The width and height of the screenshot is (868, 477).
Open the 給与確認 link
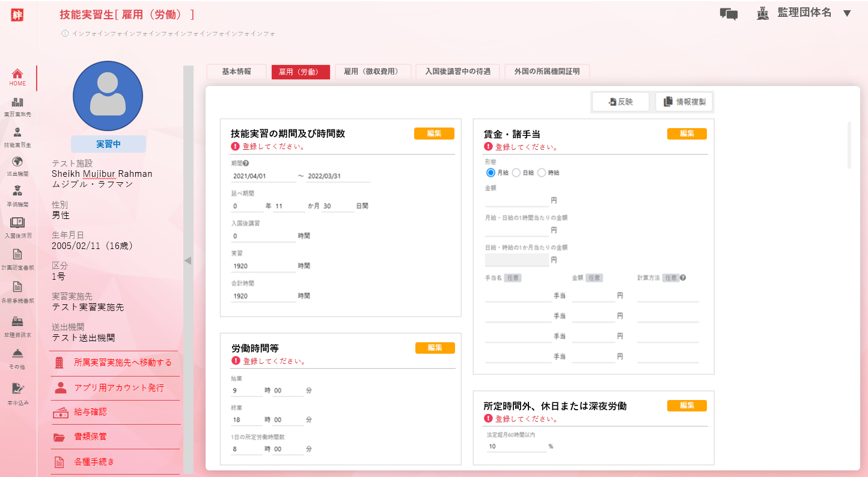pyautogui.click(x=90, y=413)
